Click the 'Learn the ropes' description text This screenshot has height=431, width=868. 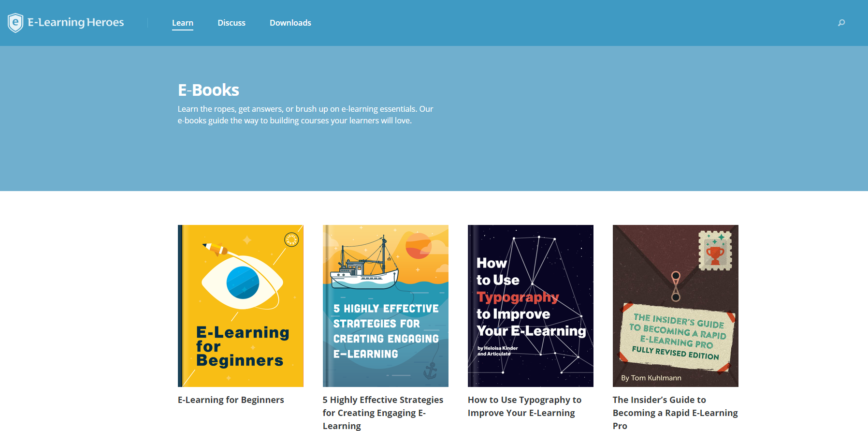click(305, 115)
